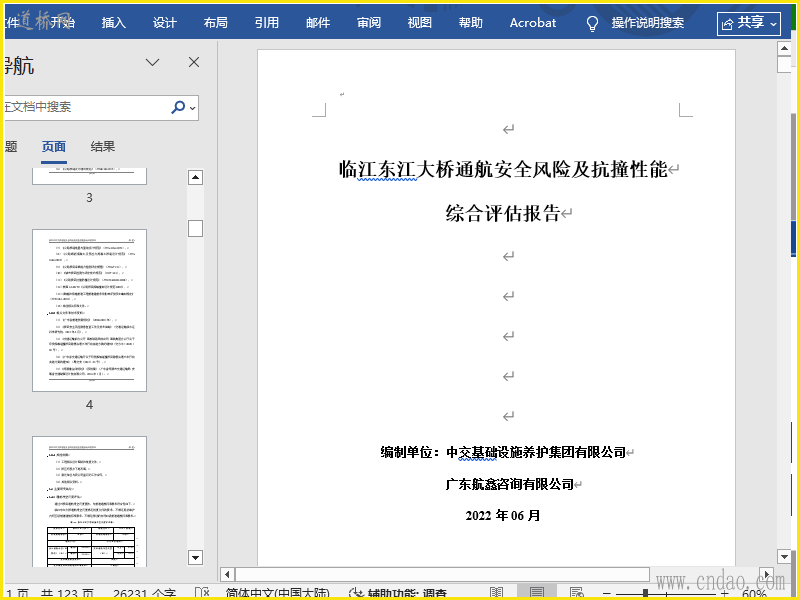Click the thumbnail pane scrollbar handle
The height and width of the screenshot is (600, 800).
click(x=195, y=228)
